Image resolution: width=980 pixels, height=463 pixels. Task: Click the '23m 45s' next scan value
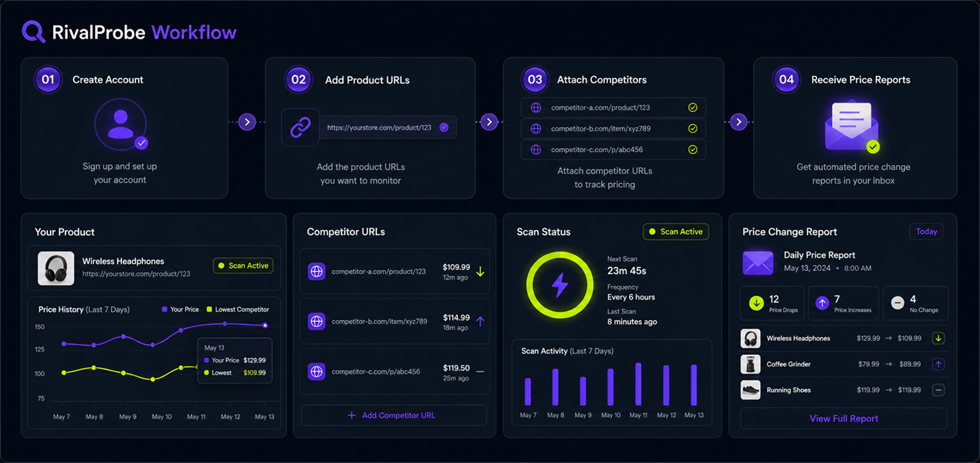tap(627, 271)
